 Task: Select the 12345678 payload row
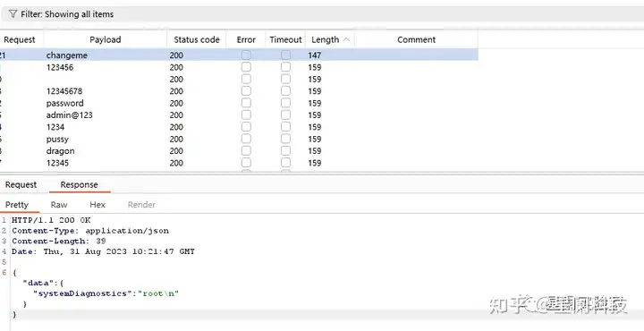click(x=239, y=91)
